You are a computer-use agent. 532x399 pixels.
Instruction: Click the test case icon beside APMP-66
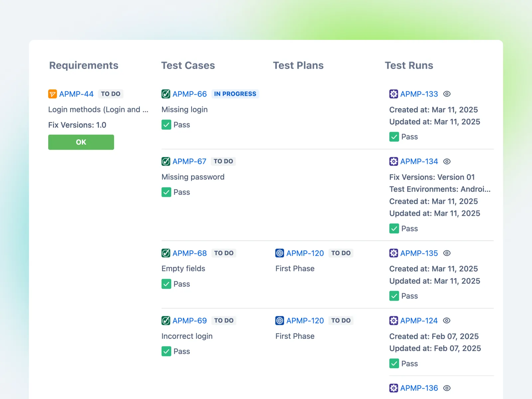click(x=166, y=94)
